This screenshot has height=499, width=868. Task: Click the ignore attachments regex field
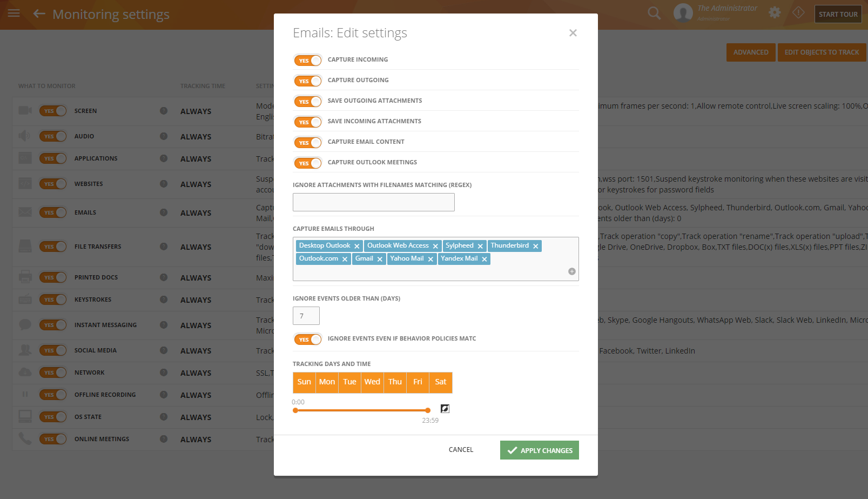(374, 202)
